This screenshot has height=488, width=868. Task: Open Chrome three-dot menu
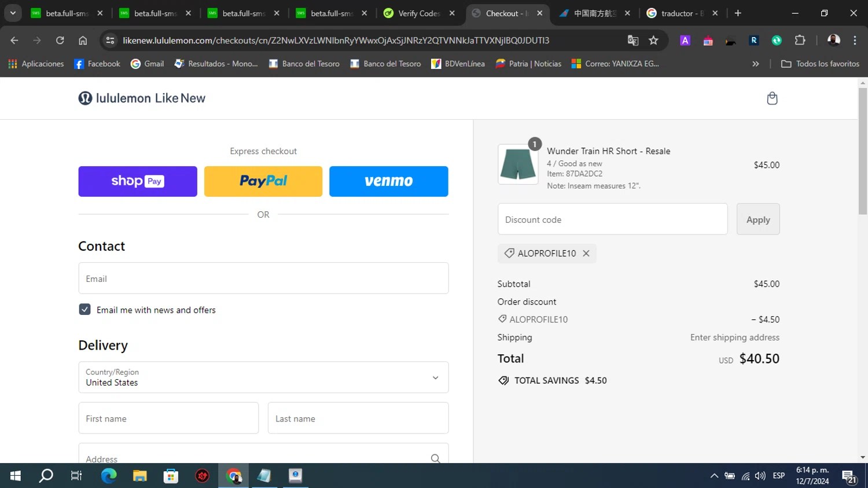[x=855, y=40]
